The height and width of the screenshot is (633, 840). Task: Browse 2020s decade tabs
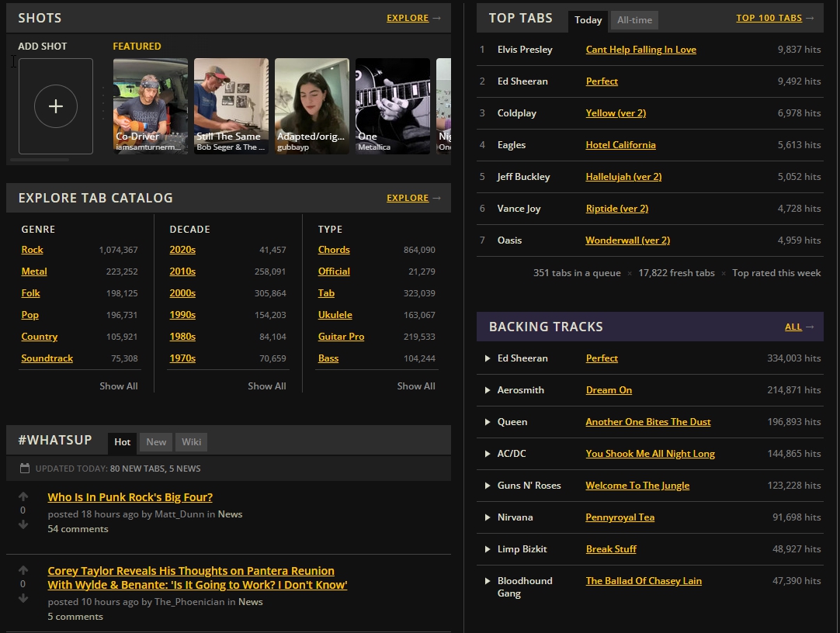(182, 249)
